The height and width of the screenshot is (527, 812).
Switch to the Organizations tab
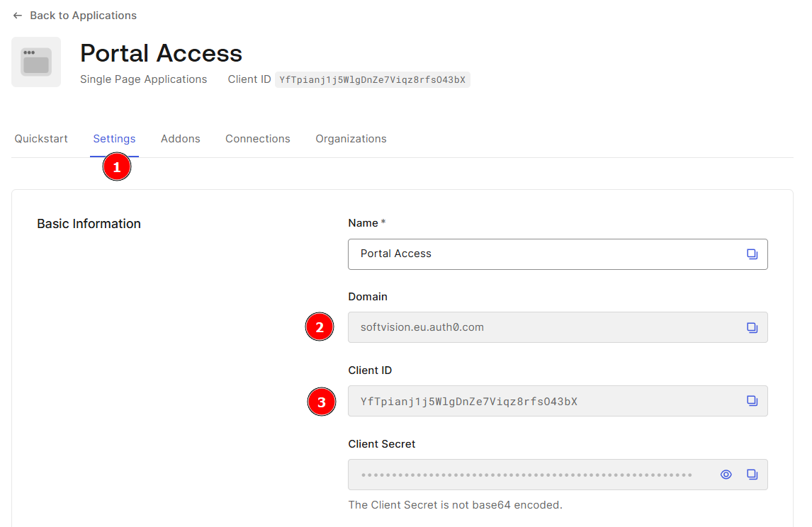(x=351, y=139)
